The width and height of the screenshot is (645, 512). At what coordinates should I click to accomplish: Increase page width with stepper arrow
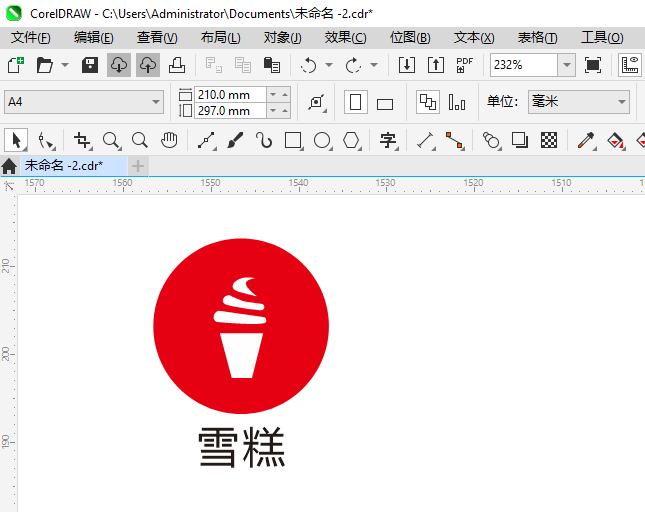coord(285,95)
